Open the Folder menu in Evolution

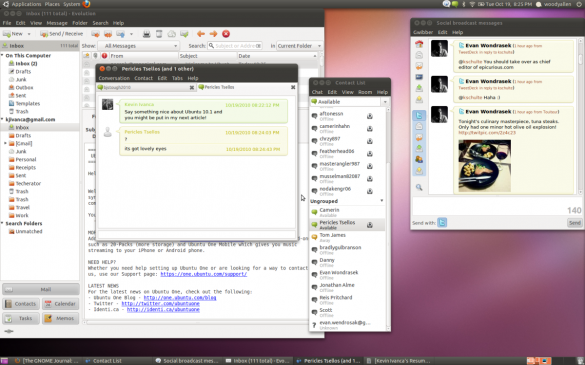click(x=80, y=23)
